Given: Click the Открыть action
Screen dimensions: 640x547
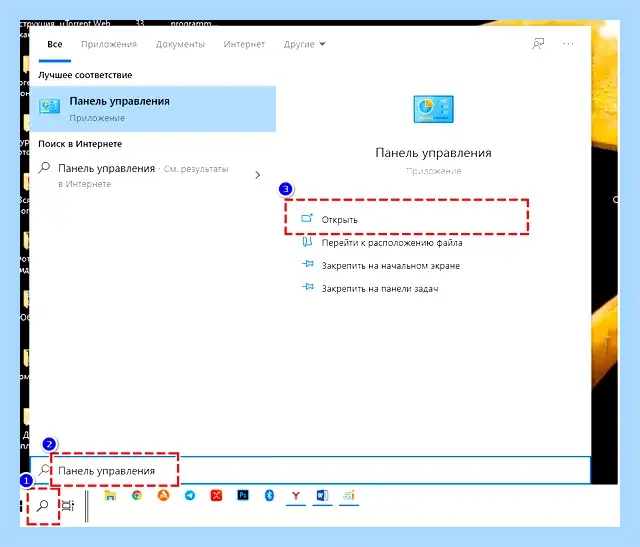Looking at the screenshot, I should click(x=340, y=220).
